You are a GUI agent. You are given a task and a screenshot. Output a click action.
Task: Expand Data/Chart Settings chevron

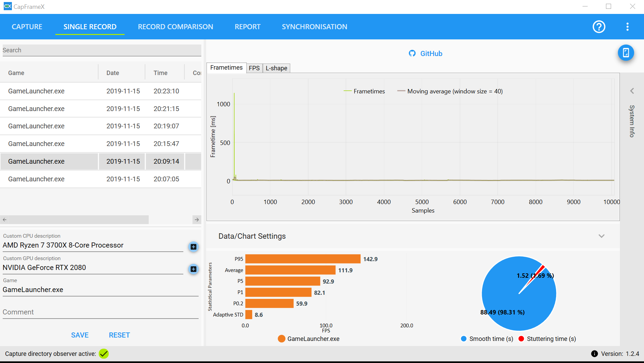coord(601,236)
